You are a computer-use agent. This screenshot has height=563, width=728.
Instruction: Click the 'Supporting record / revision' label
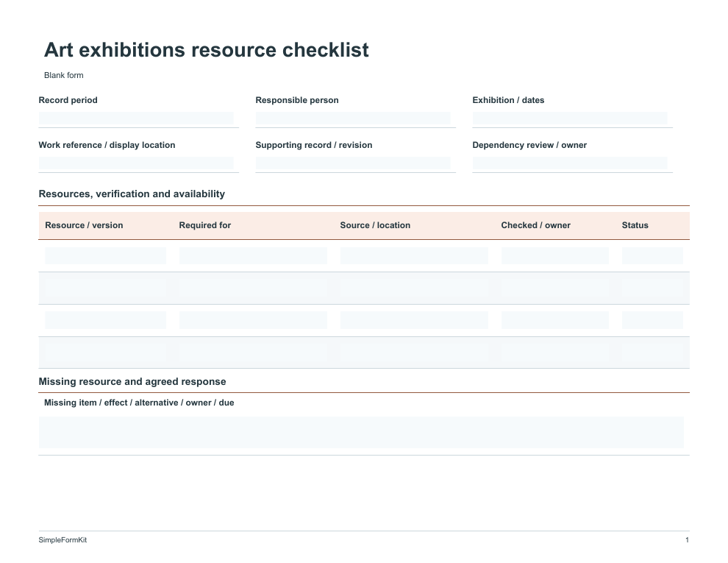pyautogui.click(x=314, y=145)
